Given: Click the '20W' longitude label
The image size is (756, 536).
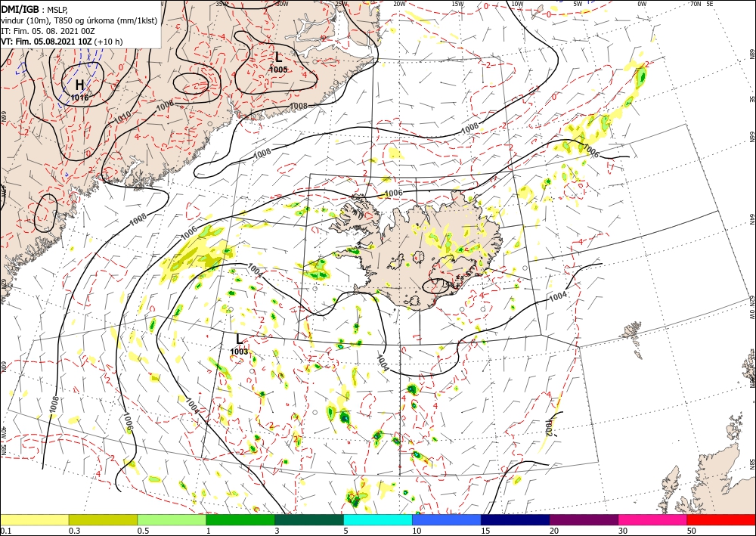Looking at the screenshot, I should click(x=399, y=4).
